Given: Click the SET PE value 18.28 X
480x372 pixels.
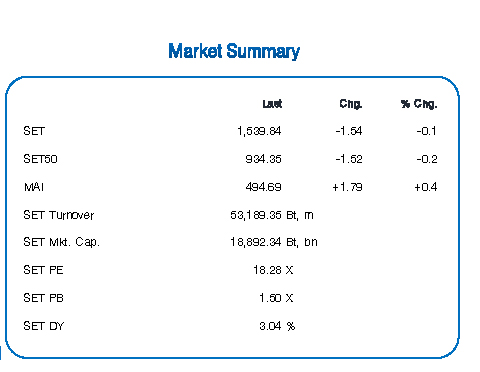Looking at the screenshot, I should (x=273, y=270).
